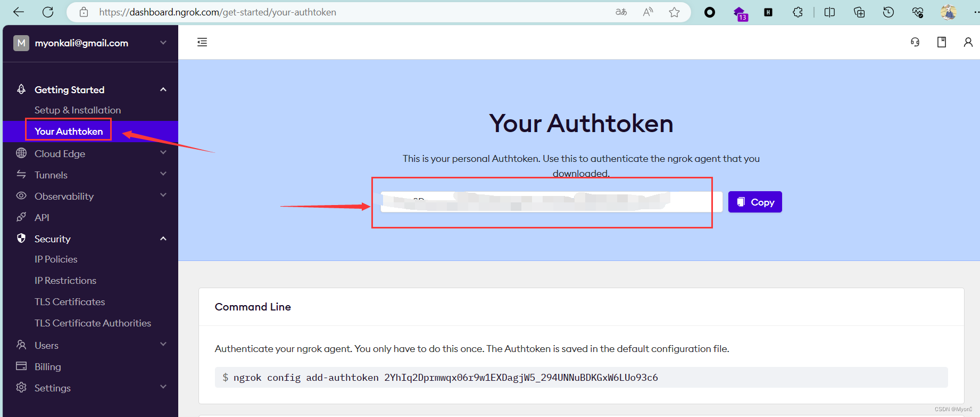
Task: Click the Billing card icon
Action: [x=21, y=366]
